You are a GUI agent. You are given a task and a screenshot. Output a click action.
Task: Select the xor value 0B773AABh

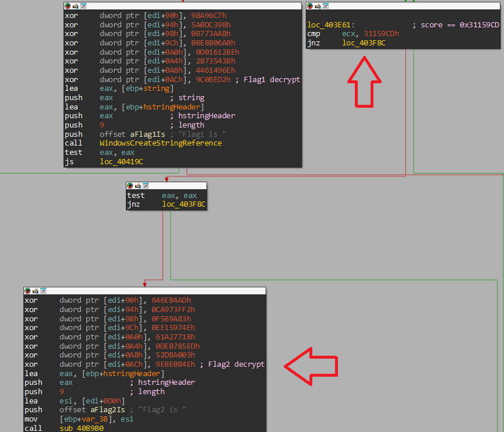(211, 34)
